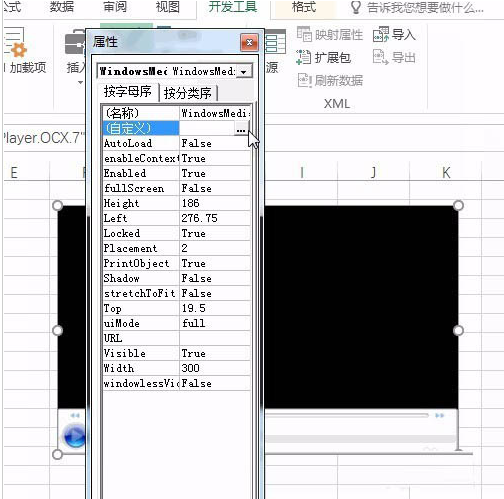
Task: Select the enableContextMenu property row
Action: pyautogui.click(x=176, y=158)
